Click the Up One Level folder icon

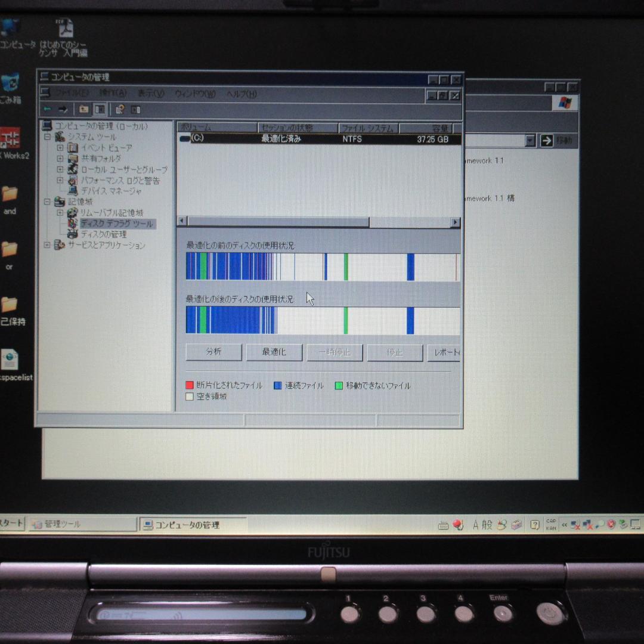click(83, 109)
